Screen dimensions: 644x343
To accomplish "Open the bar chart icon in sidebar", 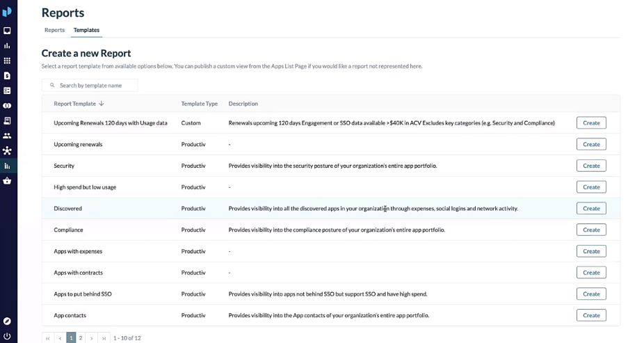I will point(7,46).
